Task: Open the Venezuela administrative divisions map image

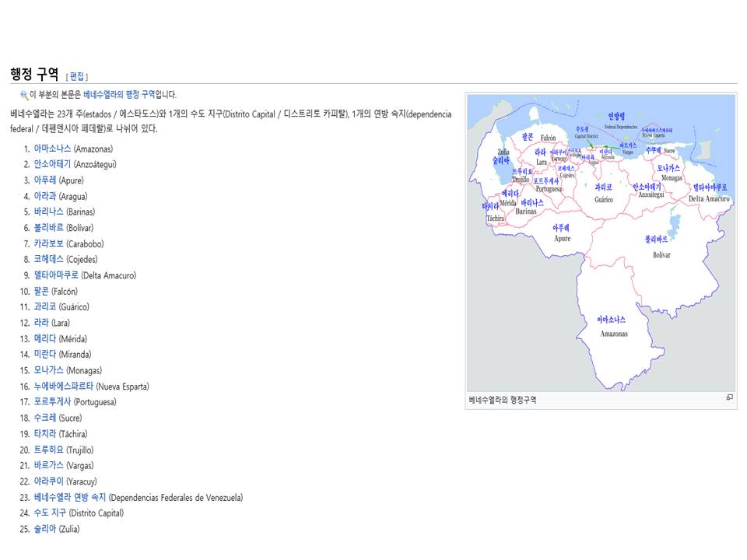Action: pyautogui.click(x=601, y=243)
